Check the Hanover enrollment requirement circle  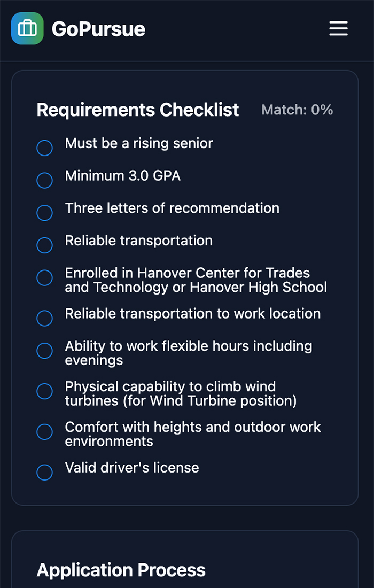click(x=44, y=277)
